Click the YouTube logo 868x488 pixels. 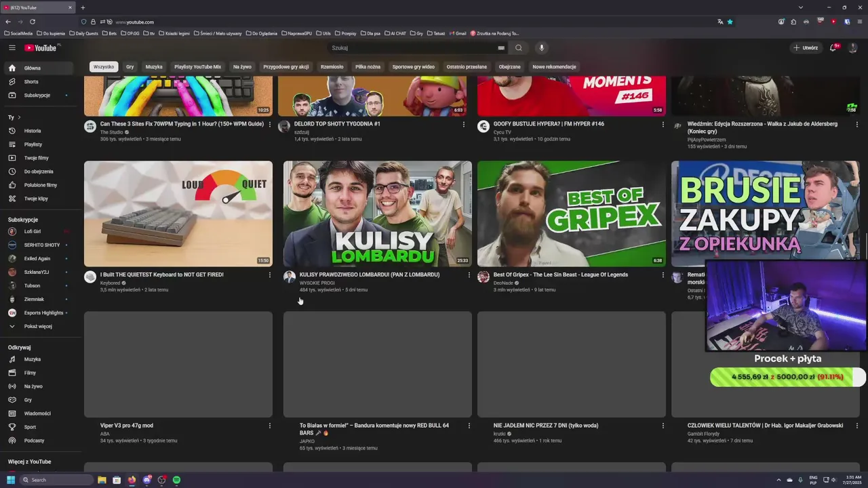tap(42, 47)
